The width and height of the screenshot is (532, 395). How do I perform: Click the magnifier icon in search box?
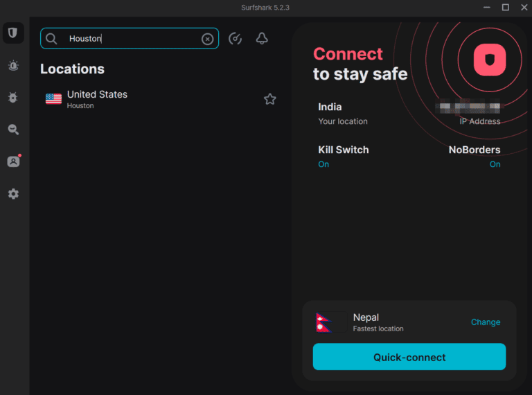coord(51,39)
